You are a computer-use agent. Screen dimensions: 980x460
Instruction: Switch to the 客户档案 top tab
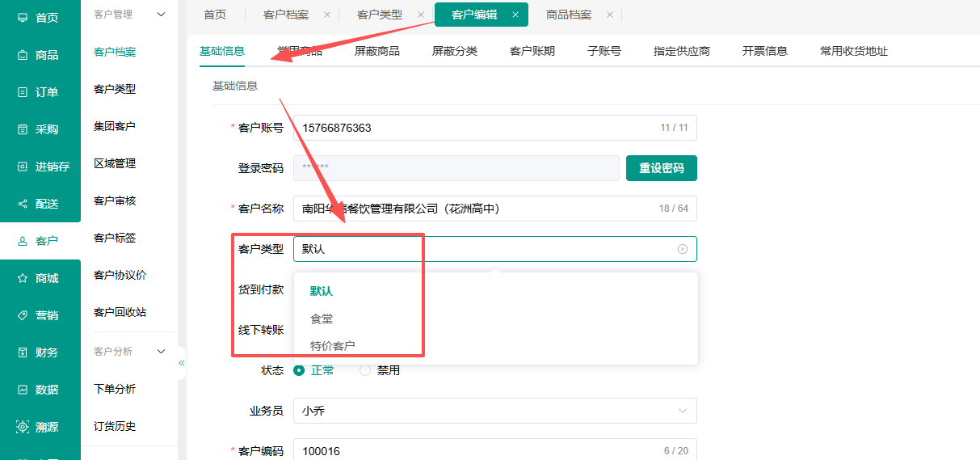(x=286, y=15)
